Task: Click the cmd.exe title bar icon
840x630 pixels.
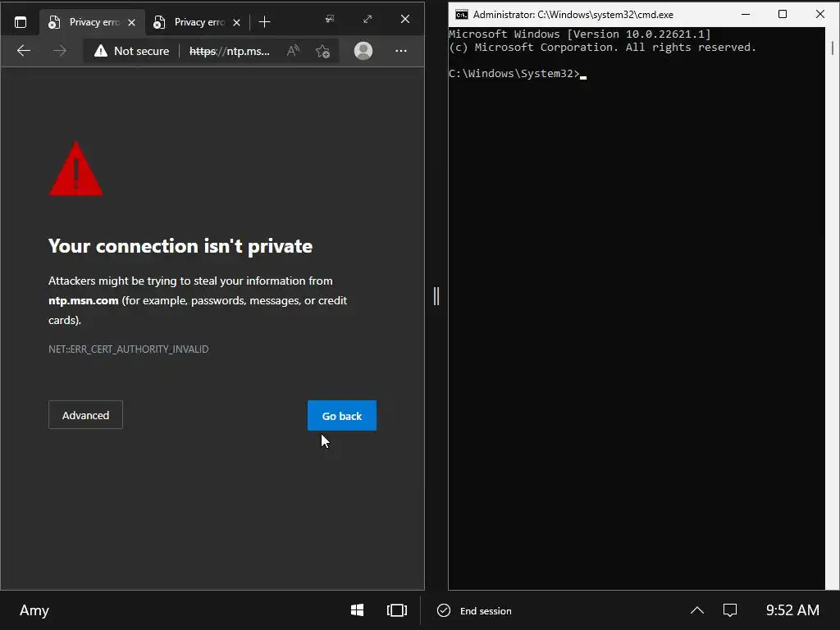Action: (x=461, y=15)
